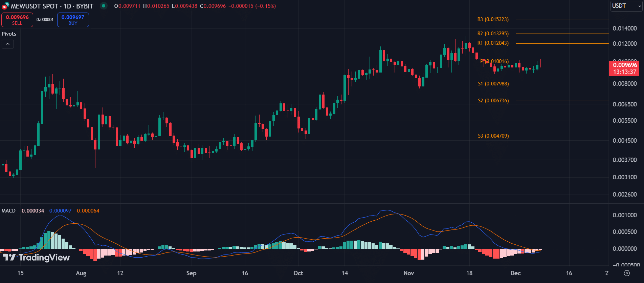Image resolution: width=644 pixels, height=283 pixels.
Task: Click the Oct date on time axis
Action: click(298, 273)
